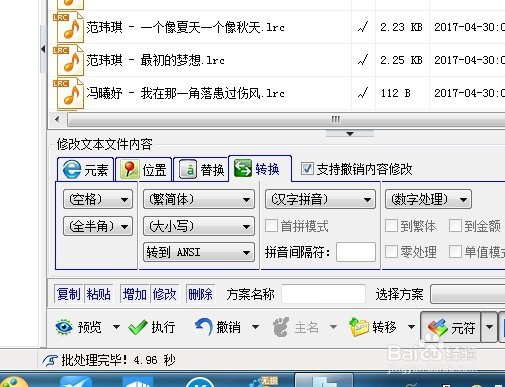Enable 到金额 checkbox
Image resolution: width=505 pixels, height=387 pixels.
pos(455,226)
